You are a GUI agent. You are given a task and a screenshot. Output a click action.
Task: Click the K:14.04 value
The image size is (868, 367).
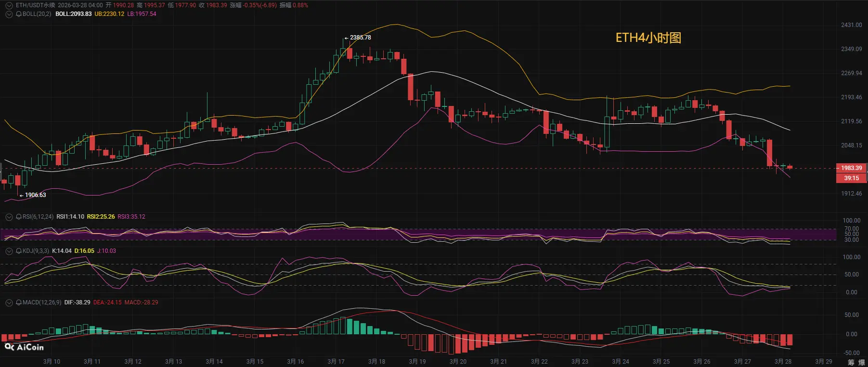(62, 251)
